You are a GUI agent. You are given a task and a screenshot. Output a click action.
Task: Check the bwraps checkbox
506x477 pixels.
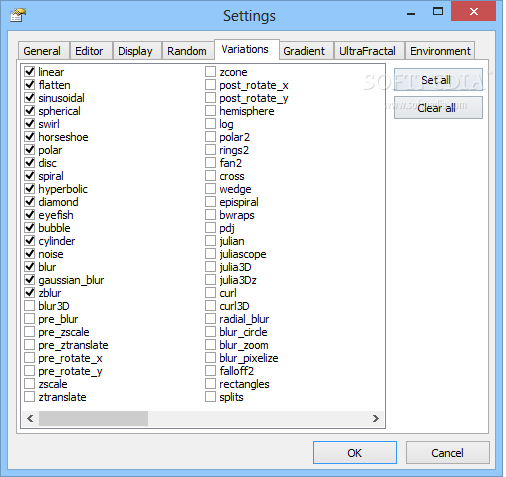[x=210, y=214]
